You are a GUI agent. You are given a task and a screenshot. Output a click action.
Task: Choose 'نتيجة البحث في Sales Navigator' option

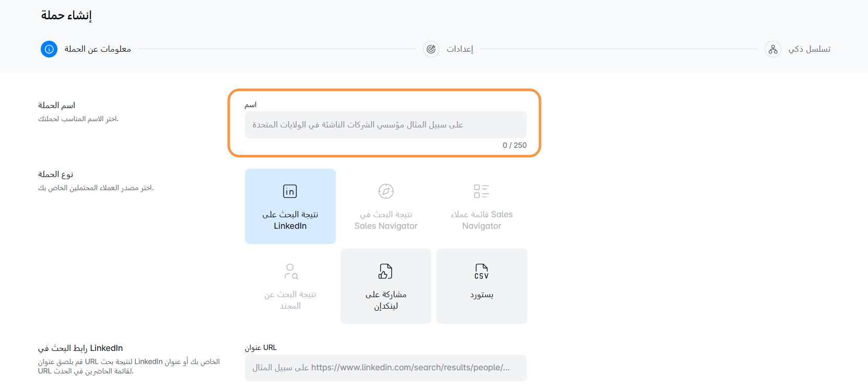[x=386, y=220]
